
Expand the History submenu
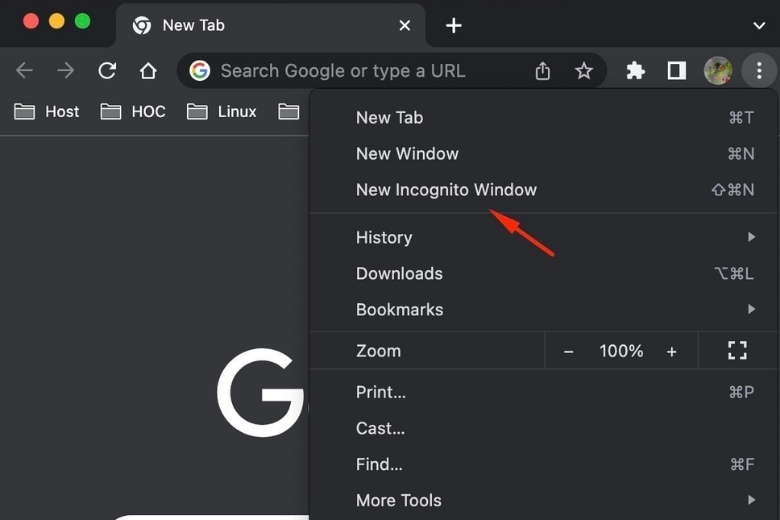click(x=543, y=237)
